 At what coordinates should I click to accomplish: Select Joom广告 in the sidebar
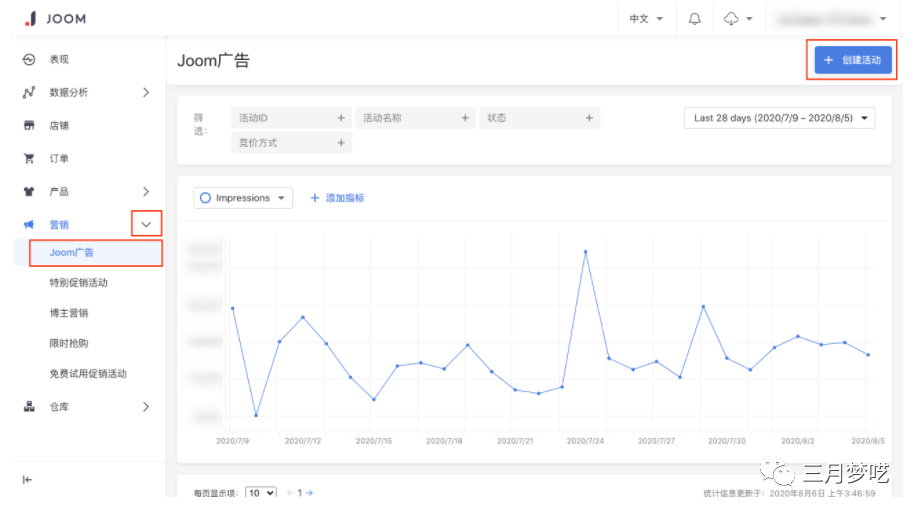[96, 253]
